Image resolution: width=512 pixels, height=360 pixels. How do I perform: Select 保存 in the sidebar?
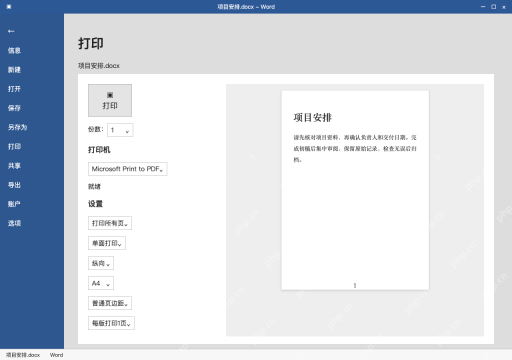[14, 108]
